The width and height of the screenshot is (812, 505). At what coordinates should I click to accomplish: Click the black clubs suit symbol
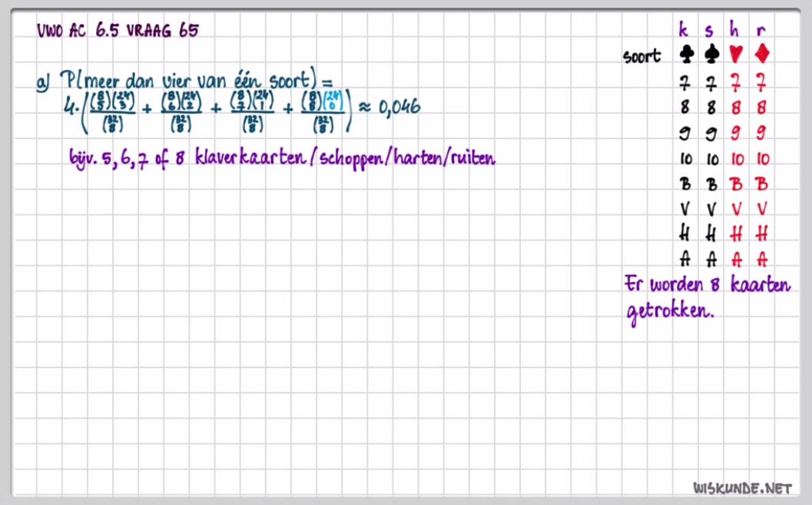(687, 54)
